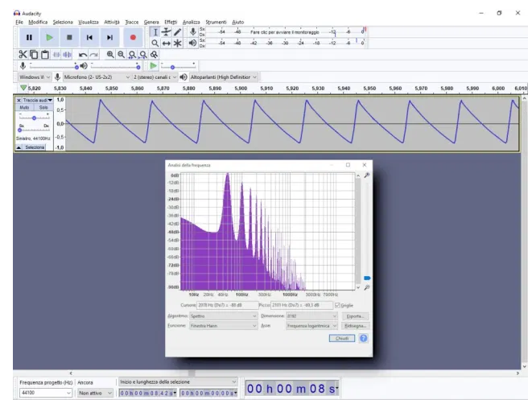The image size is (532, 400).
Task: Open help in the frequency analysis dialog
Action: pos(363,338)
